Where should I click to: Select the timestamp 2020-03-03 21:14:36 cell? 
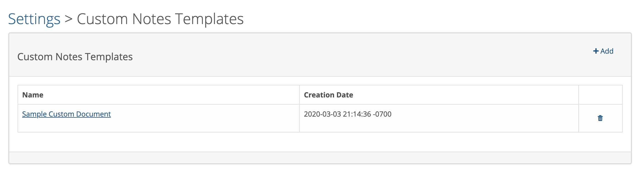(x=347, y=114)
